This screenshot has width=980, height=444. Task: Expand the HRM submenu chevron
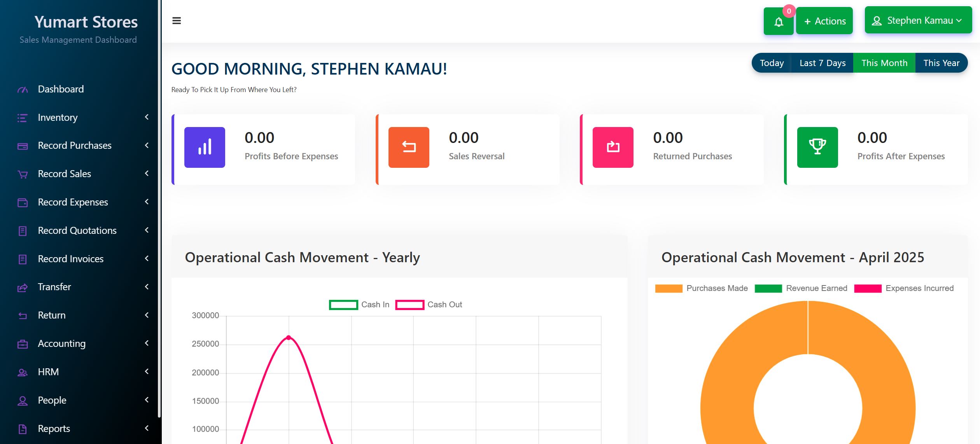[147, 371]
